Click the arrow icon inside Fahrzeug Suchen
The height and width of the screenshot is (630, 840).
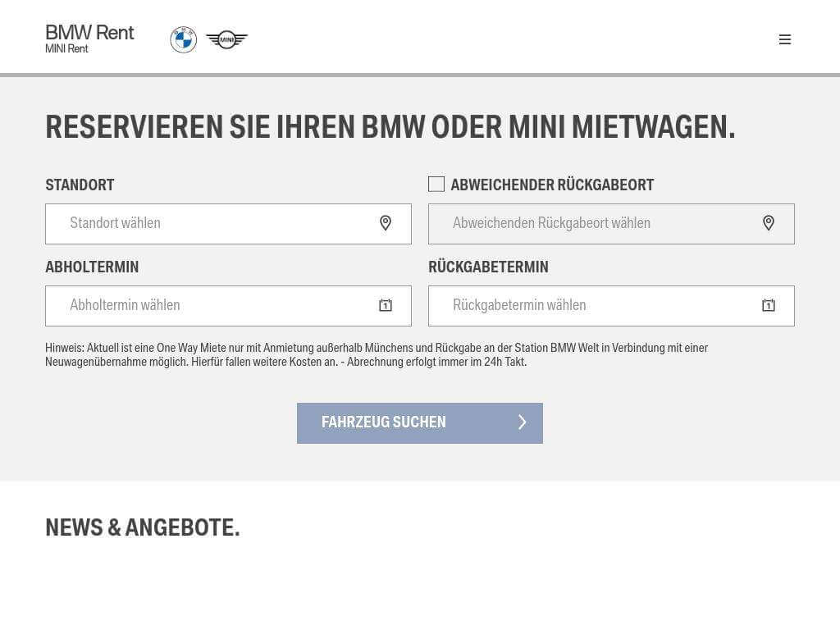(x=523, y=422)
